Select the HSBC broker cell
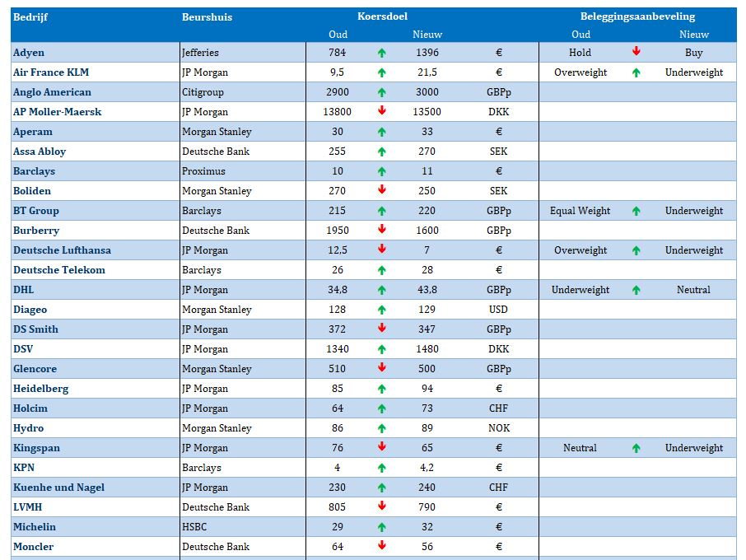Image resolution: width=746 pixels, height=560 pixels. [194, 527]
